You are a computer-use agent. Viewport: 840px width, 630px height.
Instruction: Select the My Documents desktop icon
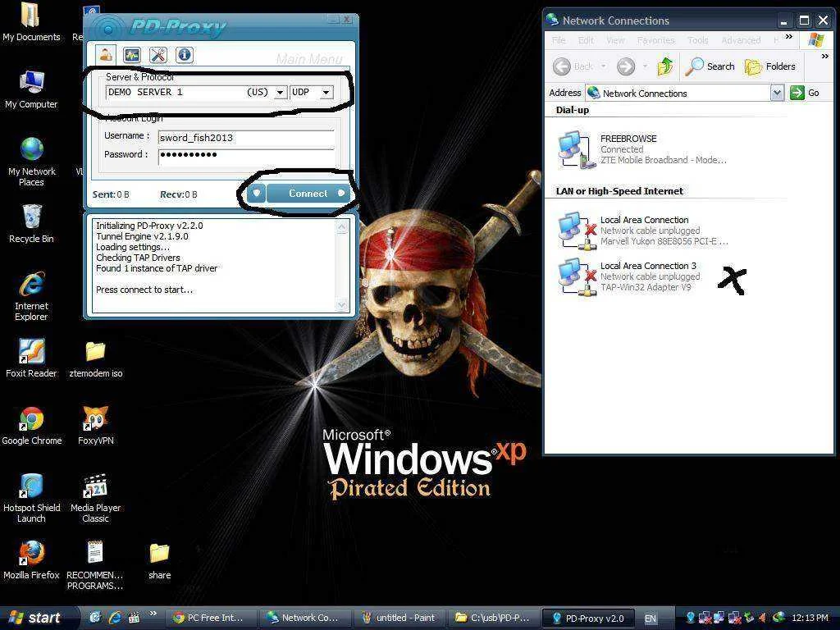(31, 22)
